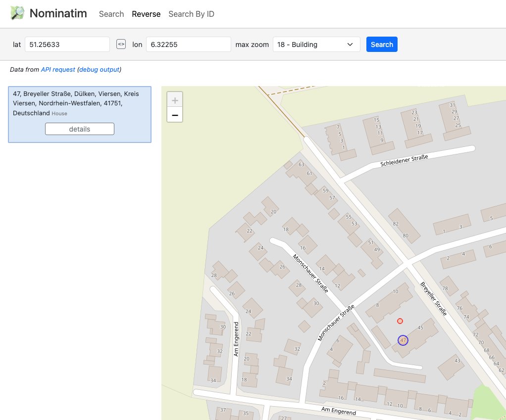Click inside the lat input field
The image size is (506, 420).
click(67, 44)
